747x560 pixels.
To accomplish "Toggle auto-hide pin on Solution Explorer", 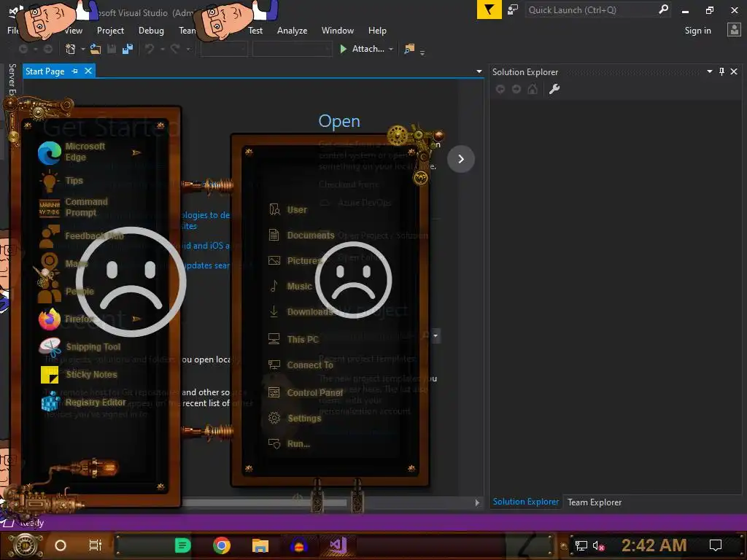I will tap(721, 71).
